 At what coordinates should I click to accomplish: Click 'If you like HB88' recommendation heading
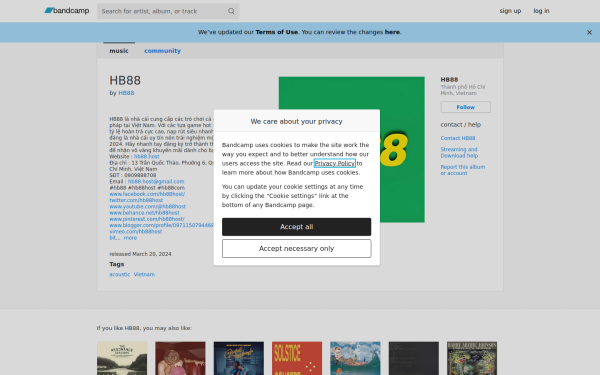tap(144, 328)
